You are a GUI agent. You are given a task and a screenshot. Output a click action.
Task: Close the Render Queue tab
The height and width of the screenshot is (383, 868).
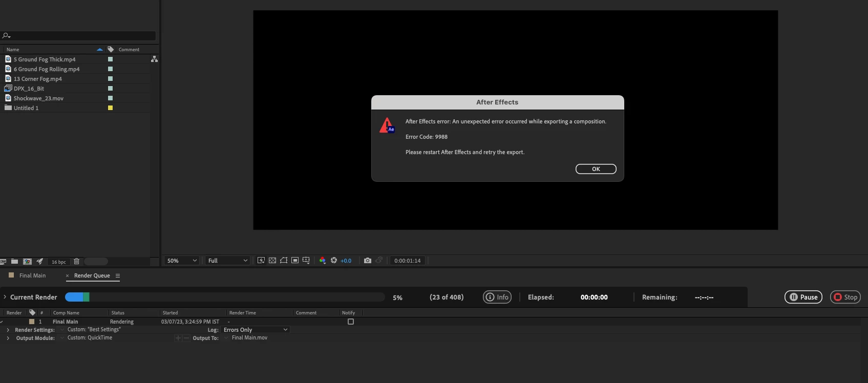(x=67, y=275)
